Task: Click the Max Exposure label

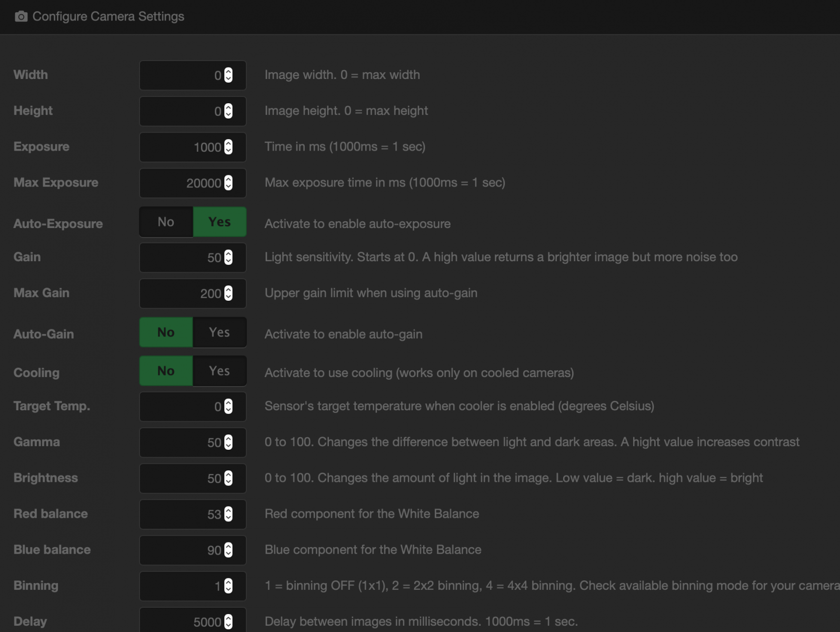Action: pyautogui.click(x=56, y=183)
